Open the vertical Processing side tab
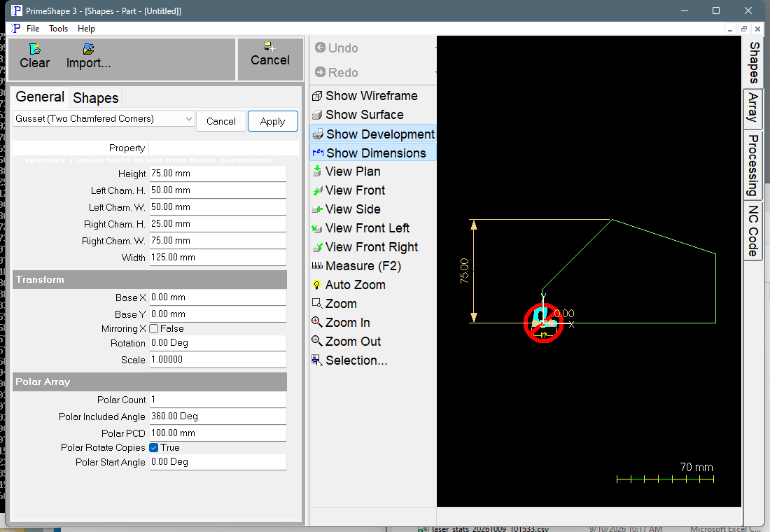Screen dimensions: 770x532 click(753, 165)
